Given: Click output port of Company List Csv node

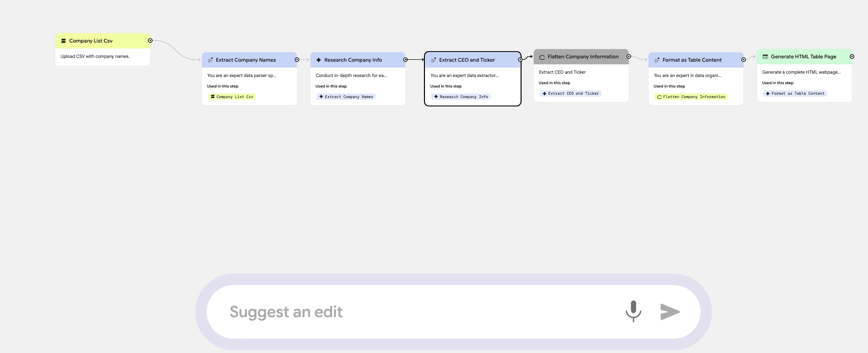Looking at the screenshot, I should [150, 41].
